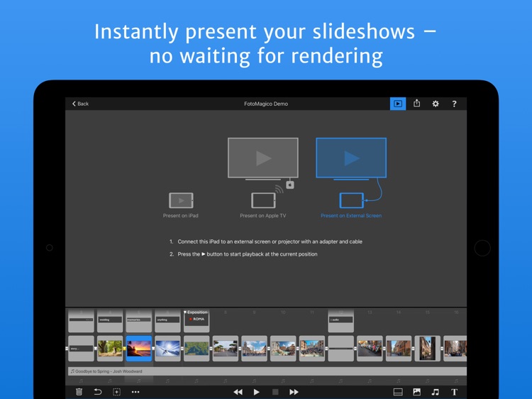Select the memories text slide in upper track
532x399 pixels.
tap(139, 321)
